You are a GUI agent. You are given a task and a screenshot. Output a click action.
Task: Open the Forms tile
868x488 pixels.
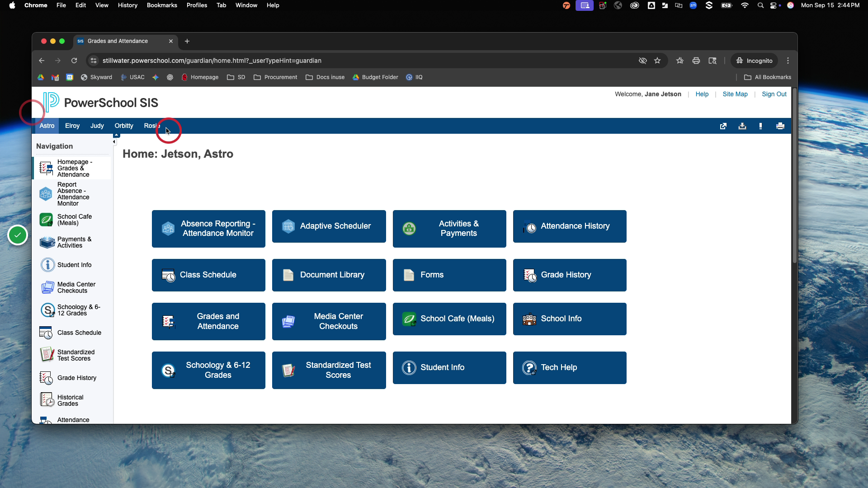click(x=449, y=275)
